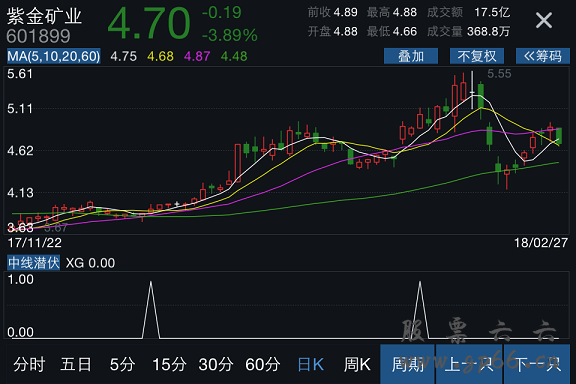Click the second signal spike in the 中线潜伏 panel
The height and width of the screenshot is (384, 576).
[x=420, y=309]
